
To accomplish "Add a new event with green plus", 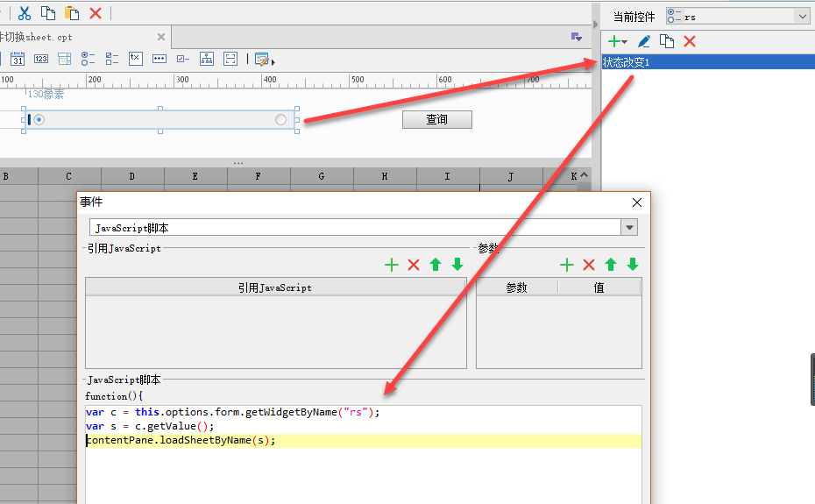I will pos(617,41).
